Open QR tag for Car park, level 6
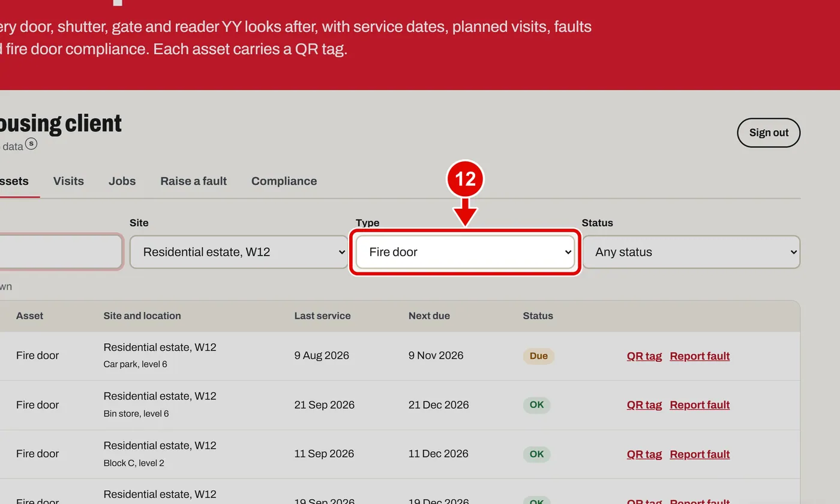Viewport: 840px width, 504px height. pos(644,356)
